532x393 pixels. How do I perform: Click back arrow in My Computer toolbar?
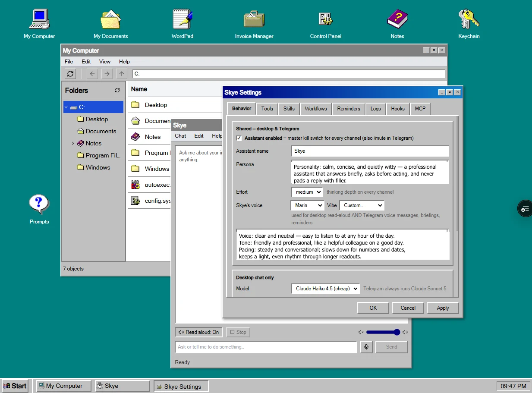(x=92, y=74)
